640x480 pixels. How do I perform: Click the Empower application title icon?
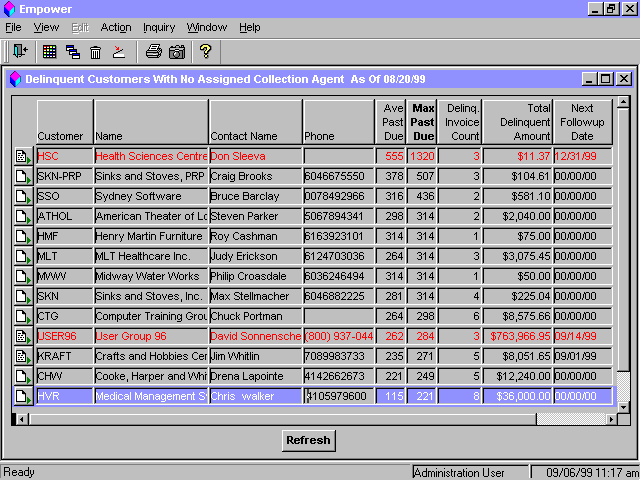tap(9, 9)
